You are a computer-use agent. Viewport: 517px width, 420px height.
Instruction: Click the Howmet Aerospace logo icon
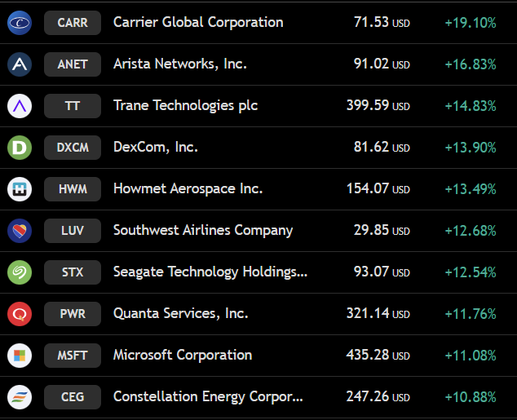(x=20, y=189)
